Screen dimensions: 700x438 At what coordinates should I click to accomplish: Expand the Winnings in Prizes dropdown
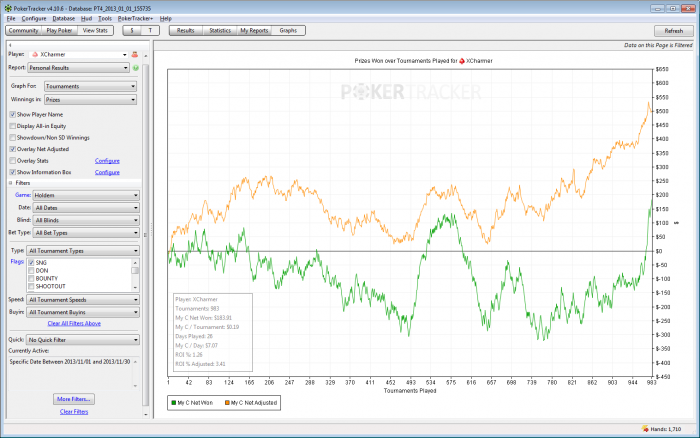pyautogui.click(x=91, y=99)
